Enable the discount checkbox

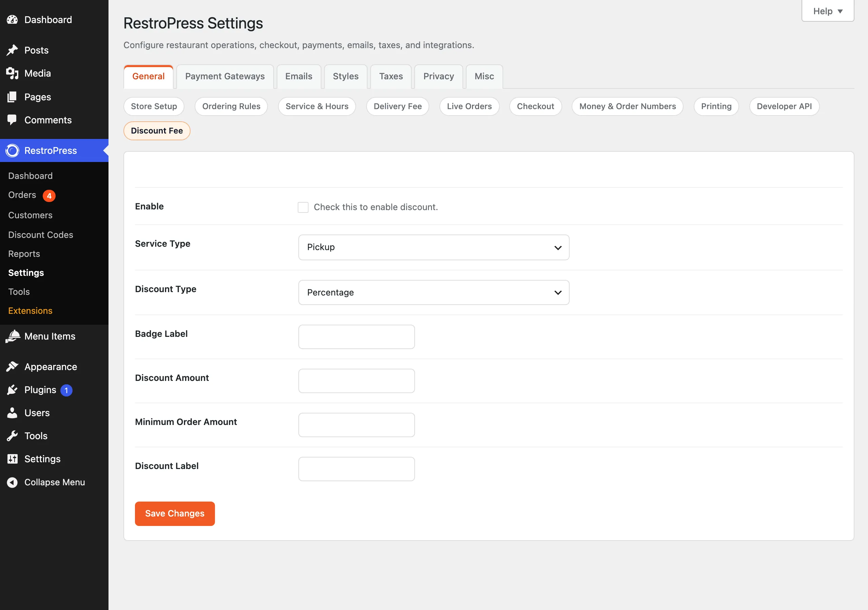[x=303, y=207]
